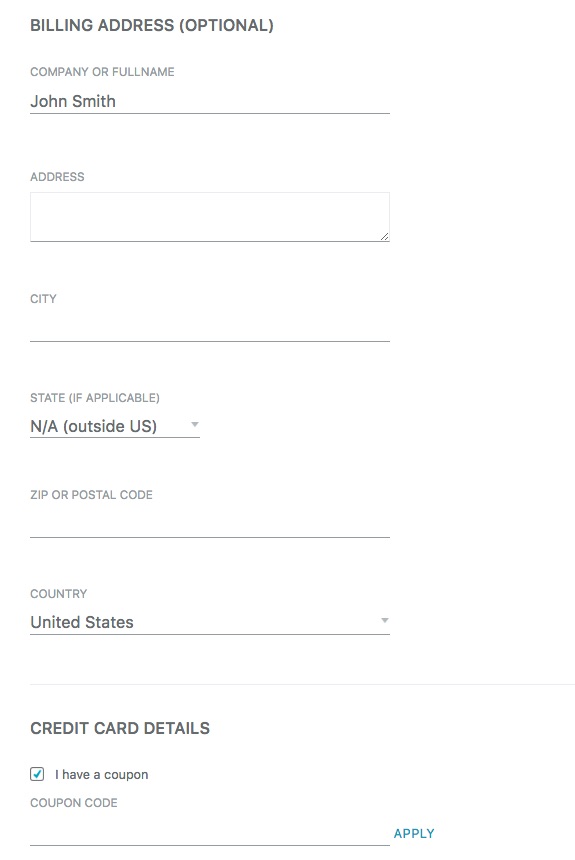Click the Coupon Code input field
The image size is (575, 860).
[x=210, y=833]
